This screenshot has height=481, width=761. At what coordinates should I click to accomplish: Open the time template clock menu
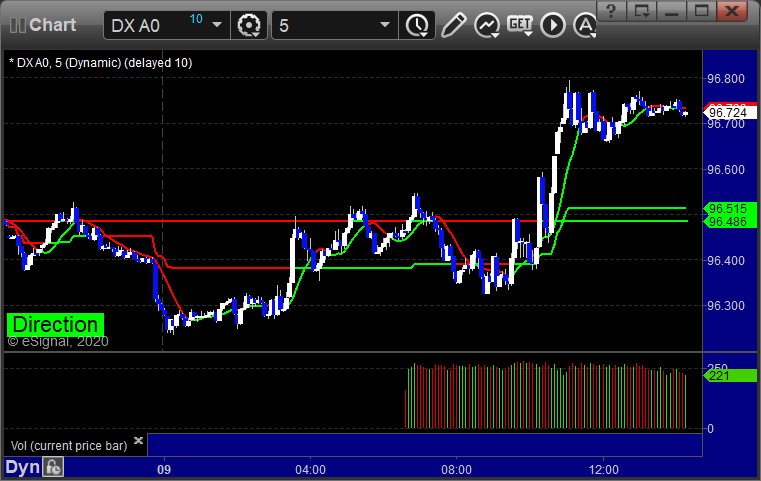(x=417, y=25)
